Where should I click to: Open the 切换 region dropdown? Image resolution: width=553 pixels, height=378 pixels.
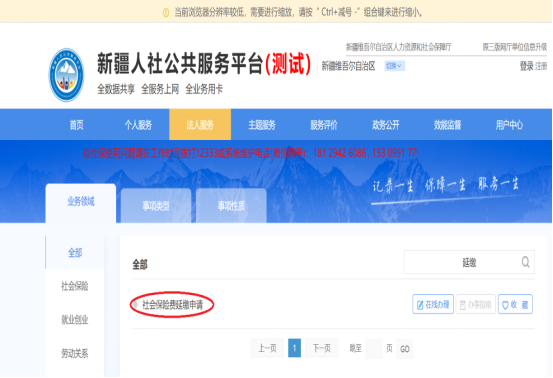tap(394, 66)
